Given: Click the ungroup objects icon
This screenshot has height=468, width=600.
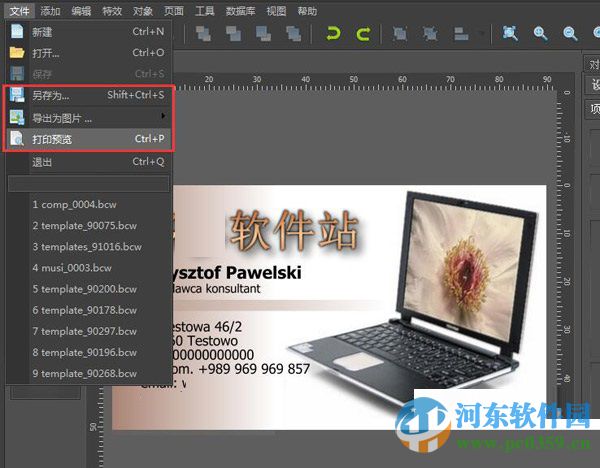Looking at the screenshot, I should [430, 34].
